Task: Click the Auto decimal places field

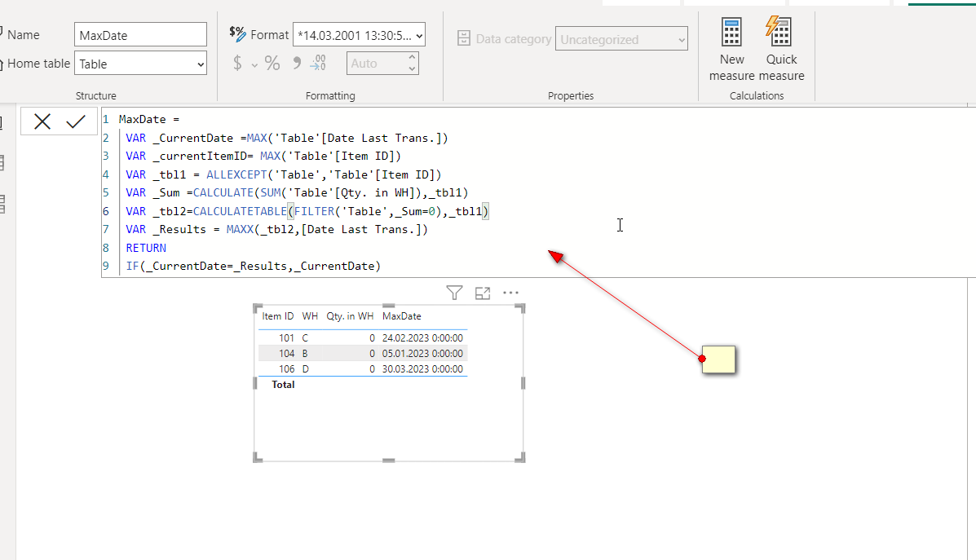Action: coord(376,63)
